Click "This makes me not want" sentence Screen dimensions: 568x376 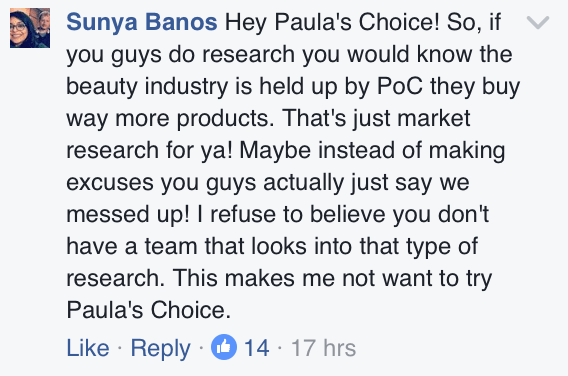(302, 278)
